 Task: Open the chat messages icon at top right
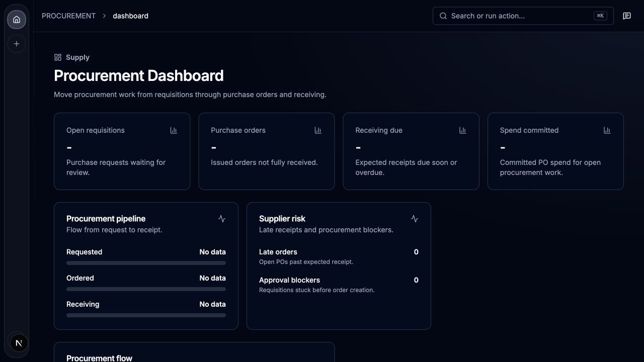click(x=627, y=16)
